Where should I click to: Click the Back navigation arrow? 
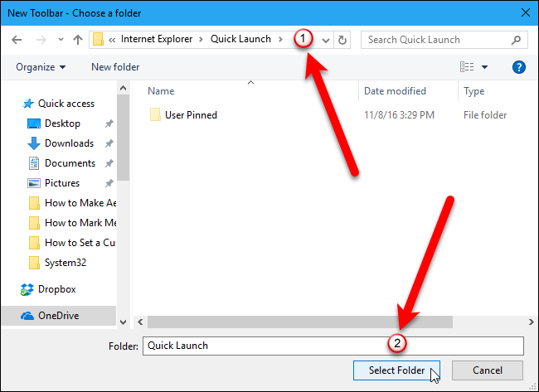[18, 40]
